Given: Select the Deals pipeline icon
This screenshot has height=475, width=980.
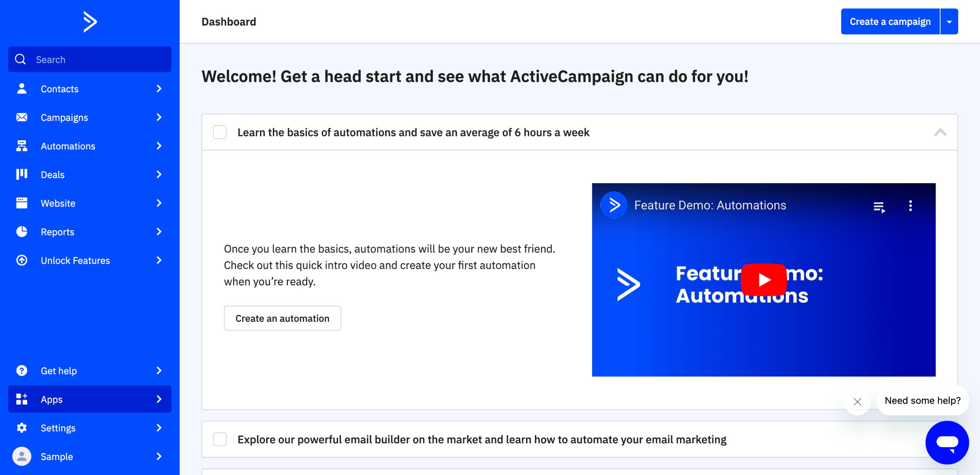Looking at the screenshot, I should (22, 174).
